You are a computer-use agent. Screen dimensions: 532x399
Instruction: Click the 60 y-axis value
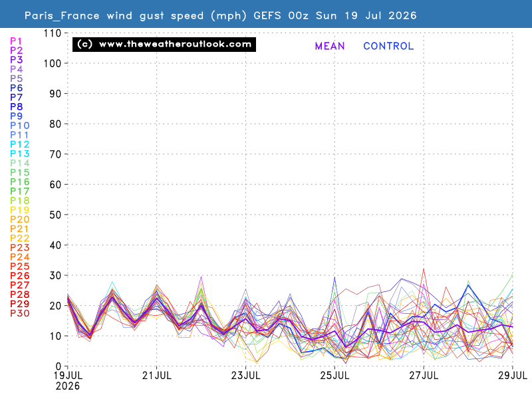[x=55, y=185]
